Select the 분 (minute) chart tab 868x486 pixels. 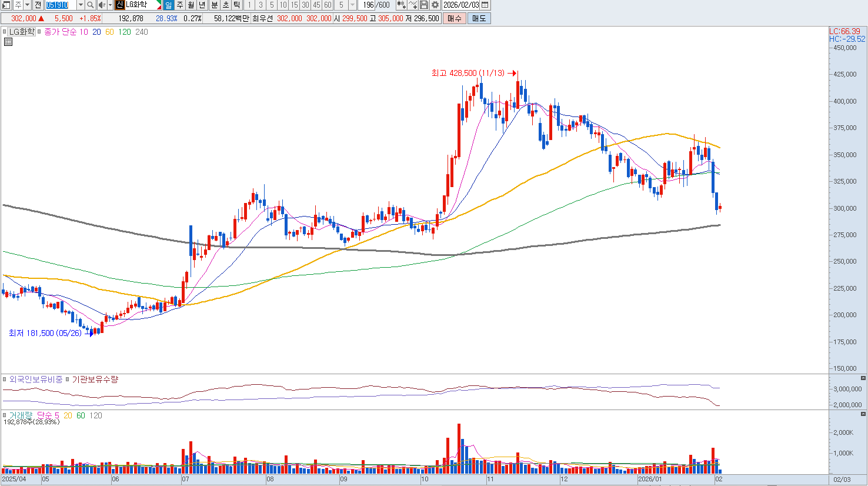(x=214, y=5)
